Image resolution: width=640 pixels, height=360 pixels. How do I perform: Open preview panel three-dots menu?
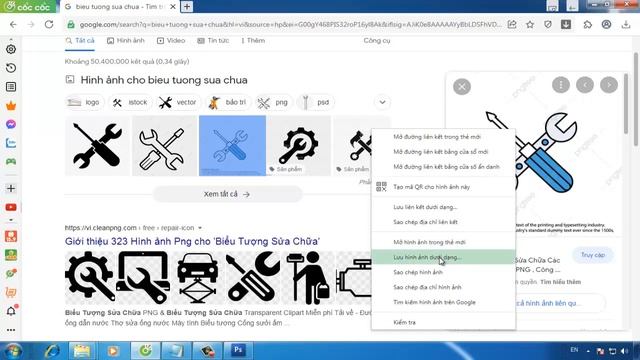(x=561, y=85)
